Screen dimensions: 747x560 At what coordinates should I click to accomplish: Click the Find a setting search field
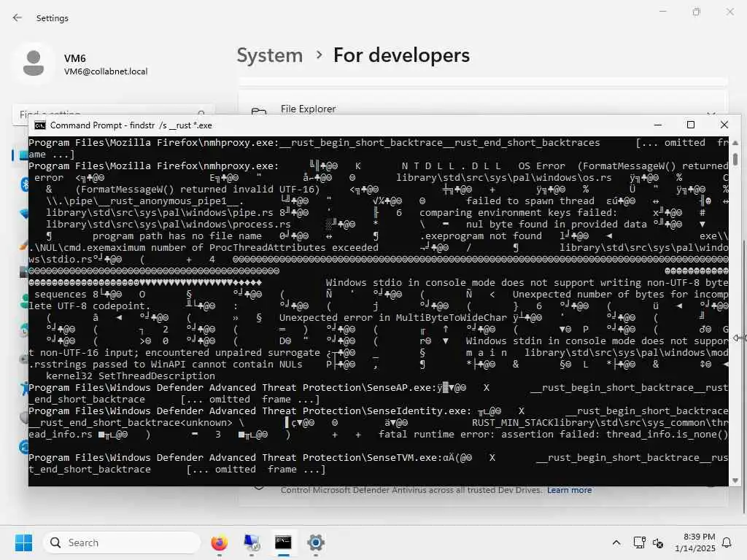[x=113, y=113]
